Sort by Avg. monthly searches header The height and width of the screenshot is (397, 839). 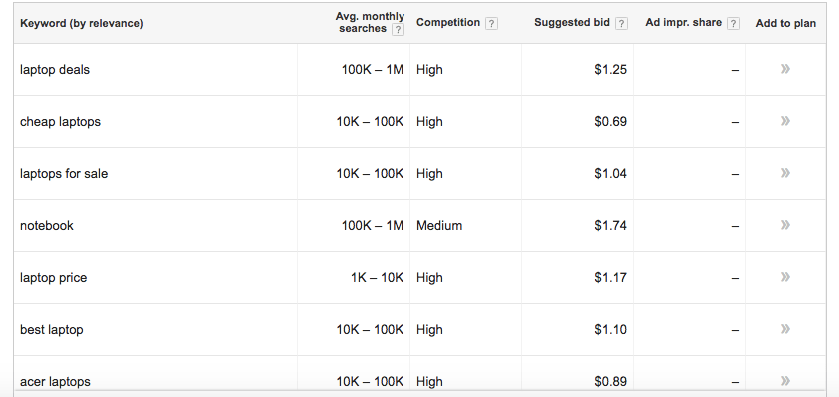click(370, 22)
